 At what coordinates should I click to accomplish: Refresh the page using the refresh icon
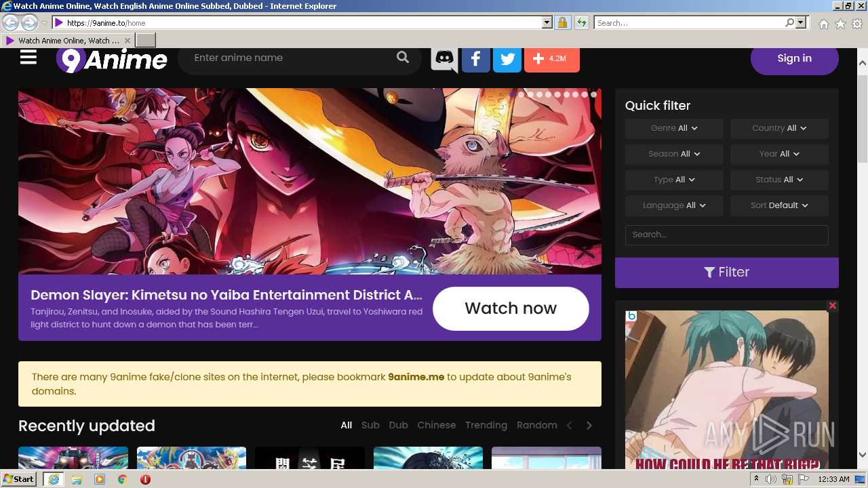point(581,22)
